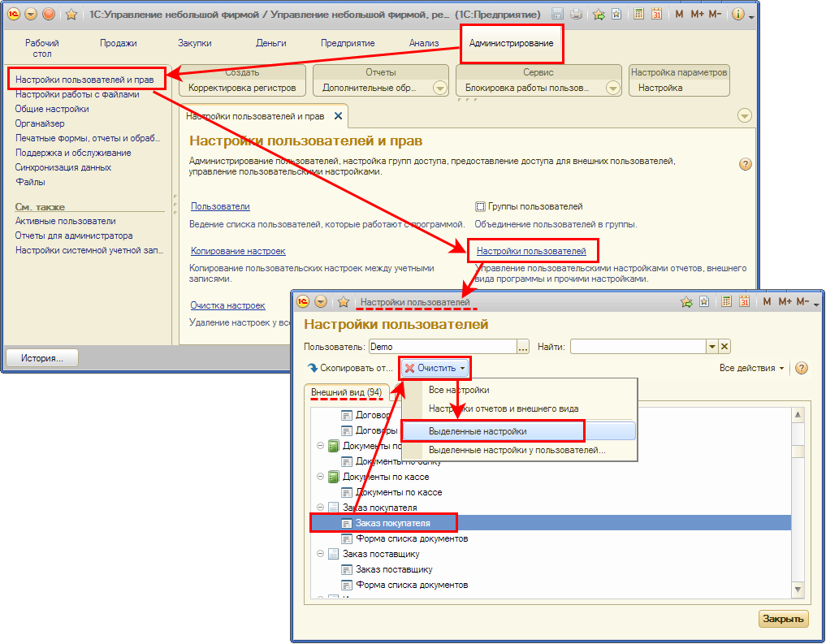826x644 pixels.
Task: Open Активные пользователи under См. также
Action: click(65, 221)
